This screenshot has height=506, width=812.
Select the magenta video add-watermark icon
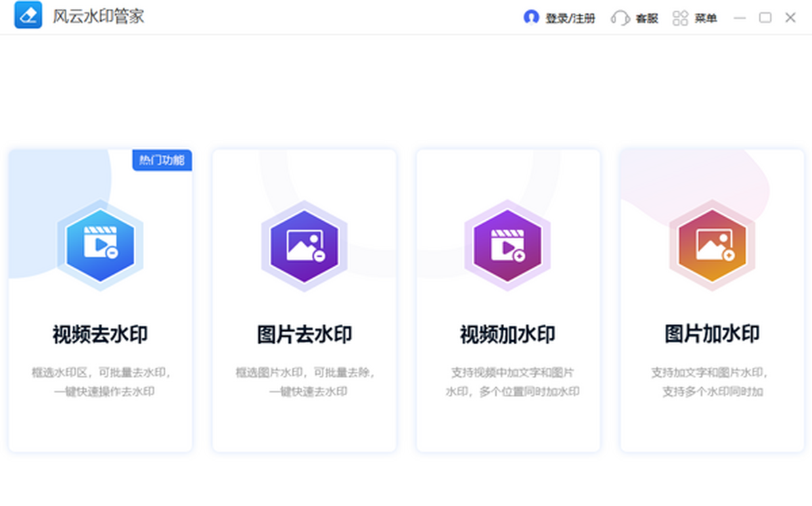click(507, 245)
